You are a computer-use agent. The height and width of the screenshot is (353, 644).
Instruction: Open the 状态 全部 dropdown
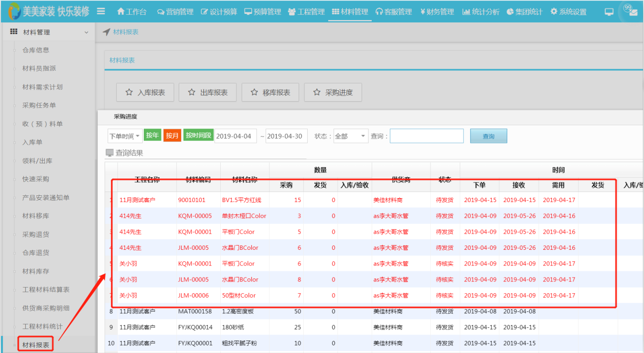tap(351, 136)
